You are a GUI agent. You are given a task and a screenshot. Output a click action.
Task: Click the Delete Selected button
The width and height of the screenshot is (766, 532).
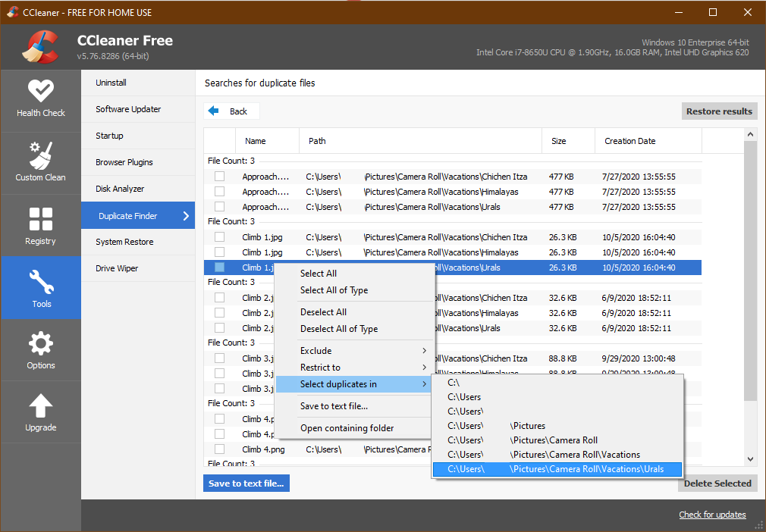[x=717, y=483]
